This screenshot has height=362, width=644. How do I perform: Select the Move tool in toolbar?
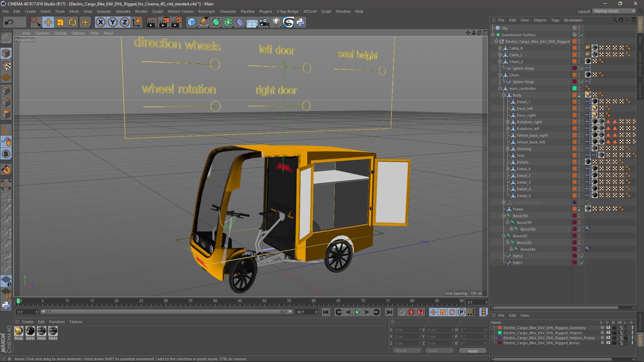[x=48, y=22]
